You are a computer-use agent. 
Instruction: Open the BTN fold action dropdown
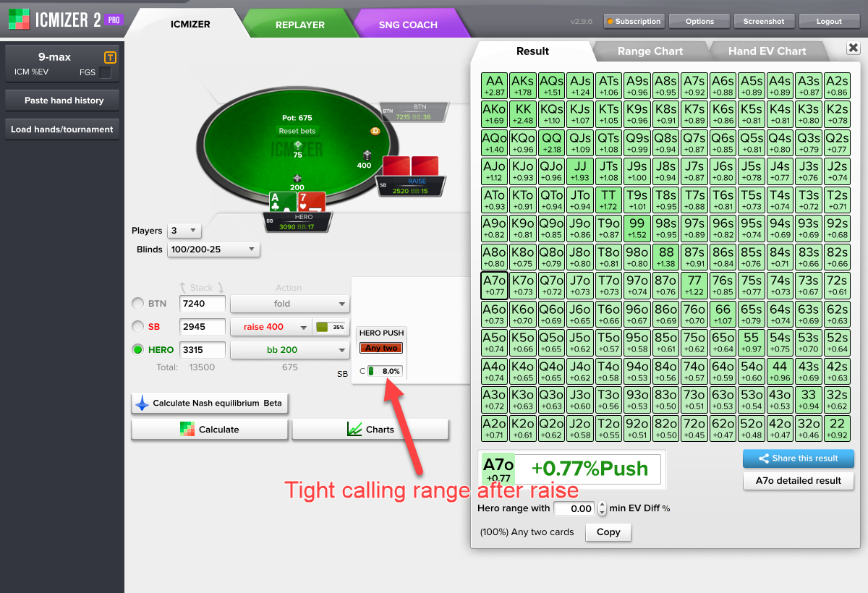click(x=289, y=304)
